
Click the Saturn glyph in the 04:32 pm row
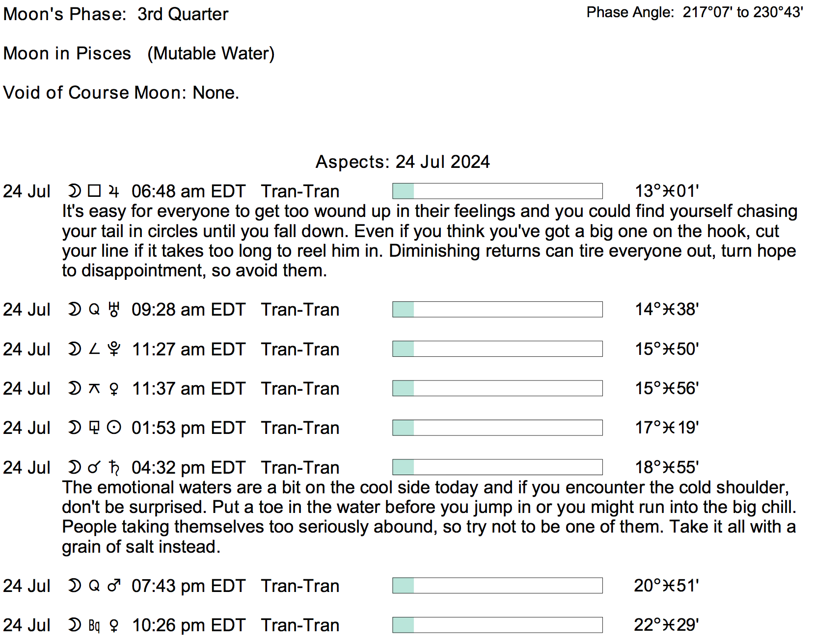[x=114, y=467]
